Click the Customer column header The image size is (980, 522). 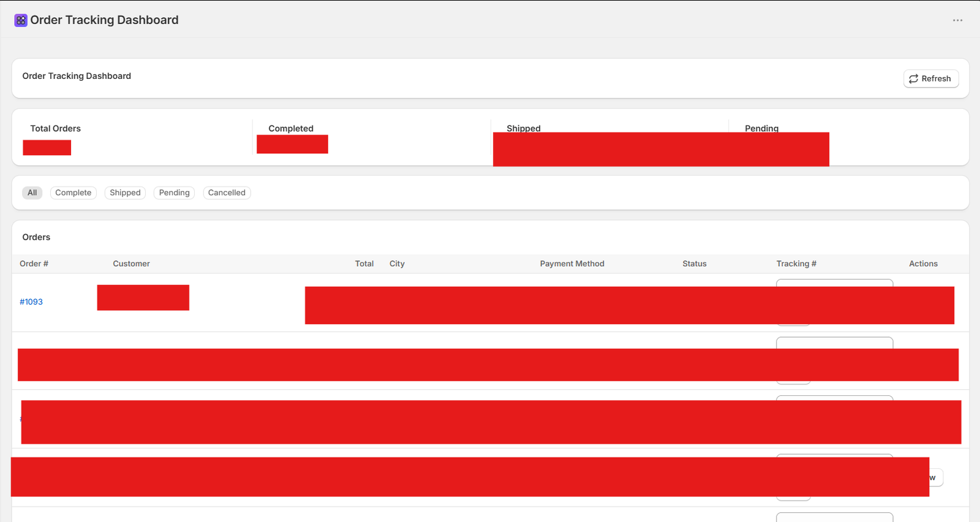[x=131, y=264]
